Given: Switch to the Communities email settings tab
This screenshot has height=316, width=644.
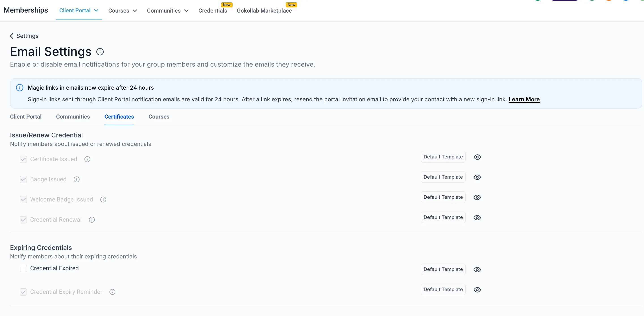Looking at the screenshot, I should point(73,117).
